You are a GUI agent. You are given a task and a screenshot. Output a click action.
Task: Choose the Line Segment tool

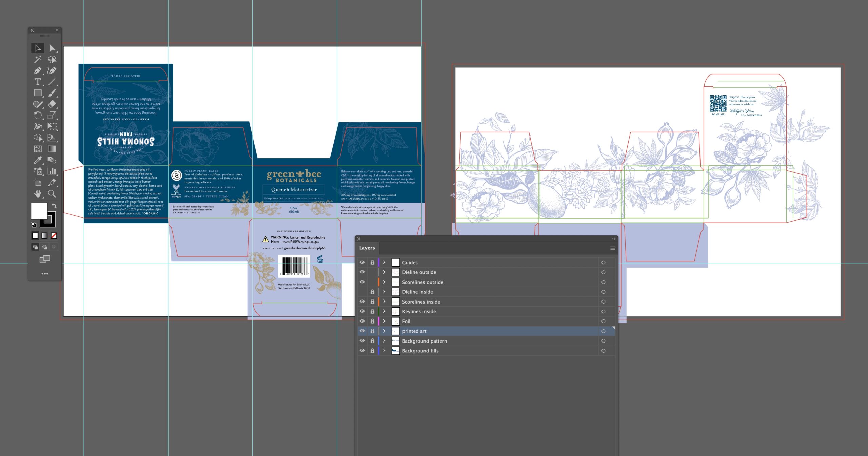[52, 82]
